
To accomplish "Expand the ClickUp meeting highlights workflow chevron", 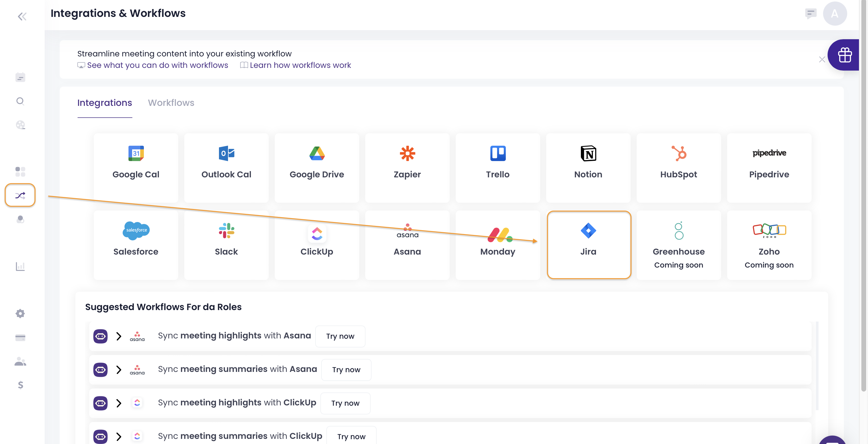I will click(119, 403).
